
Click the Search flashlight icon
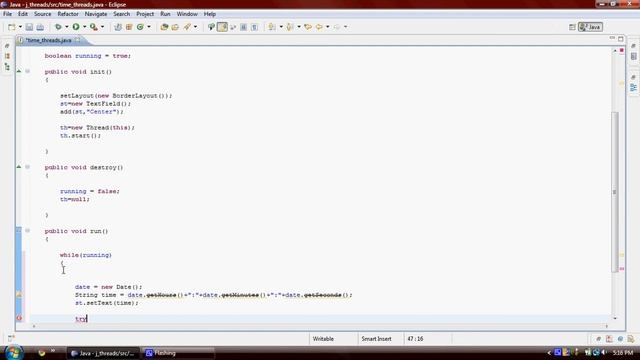(x=187, y=27)
